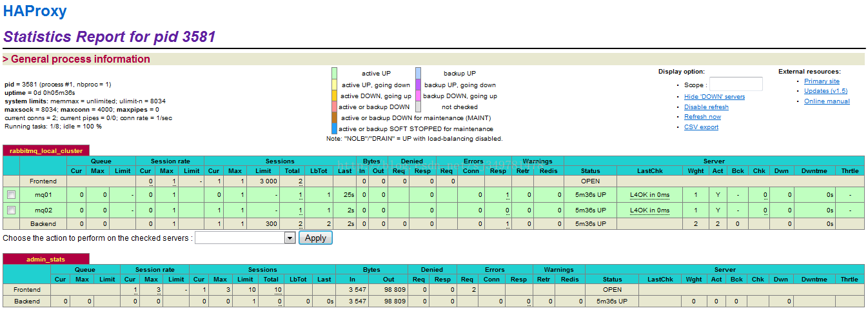This screenshot has height=317, width=868.
Task: Open the Updates (v1.5) link
Action: coord(825,91)
